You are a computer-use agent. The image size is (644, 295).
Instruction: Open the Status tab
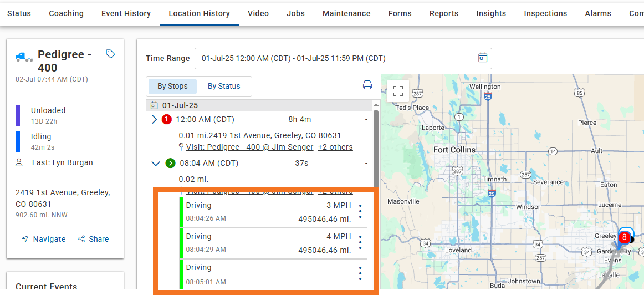click(x=19, y=13)
